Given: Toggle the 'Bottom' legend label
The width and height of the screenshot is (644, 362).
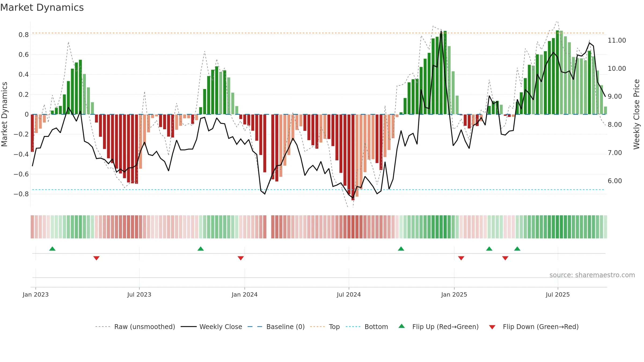Looking at the screenshot, I should 376,327.
